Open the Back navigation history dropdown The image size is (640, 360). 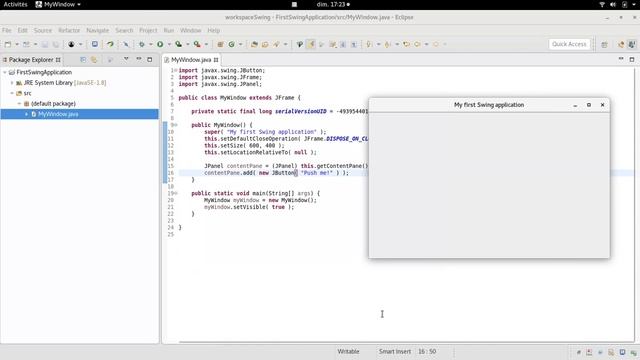(x=427, y=44)
